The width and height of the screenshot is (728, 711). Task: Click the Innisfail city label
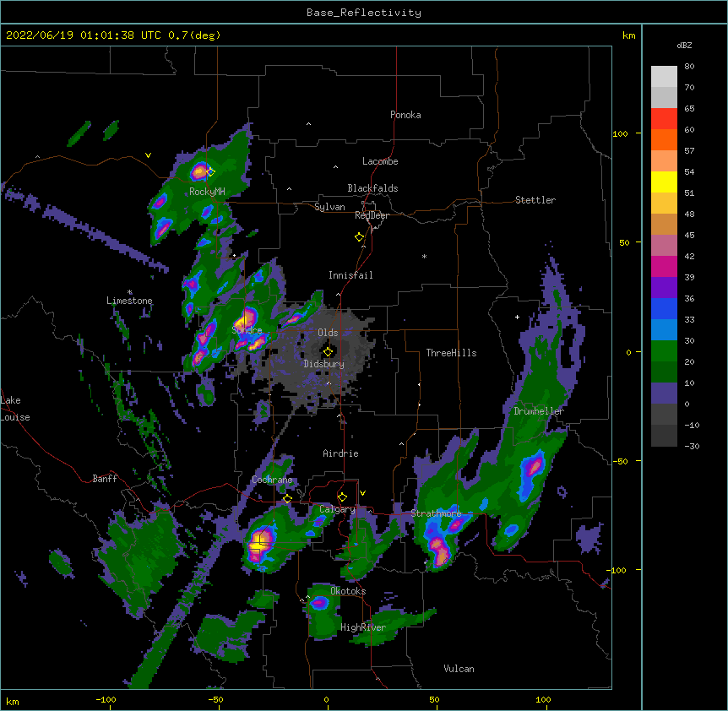(x=350, y=275)
